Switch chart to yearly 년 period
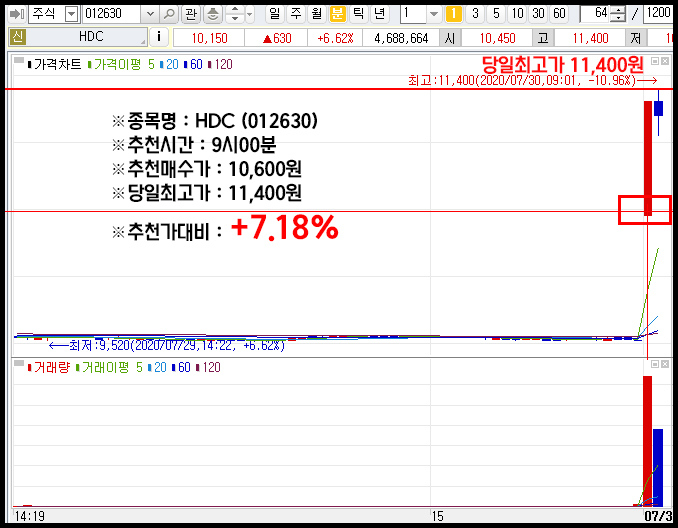 pos(380,14)
